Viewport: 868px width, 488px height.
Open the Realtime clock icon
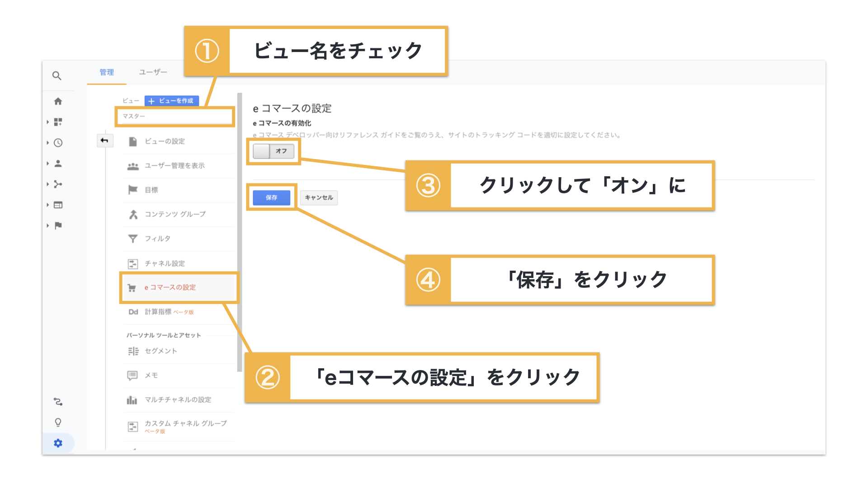click(58, 143)
